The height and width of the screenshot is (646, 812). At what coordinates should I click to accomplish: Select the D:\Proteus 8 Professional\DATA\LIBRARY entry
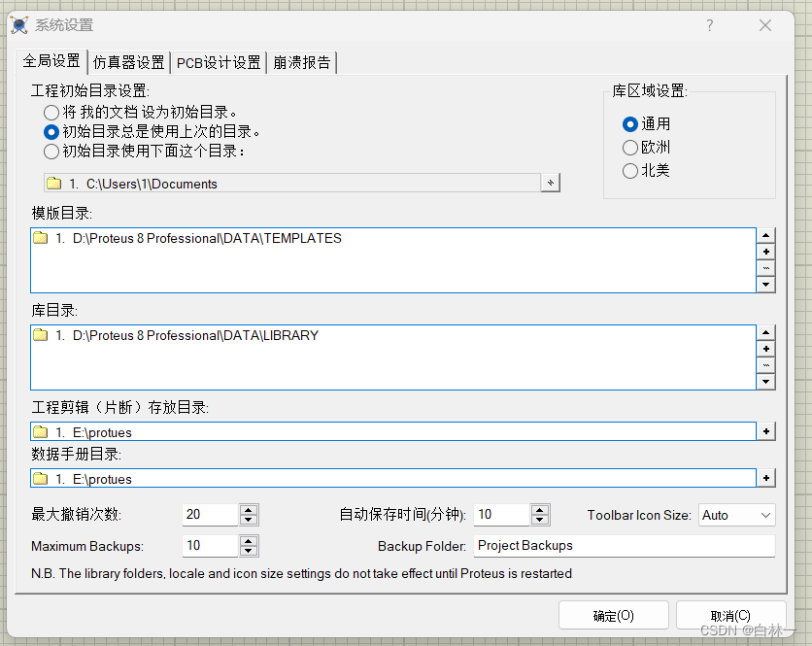pyautogui.click(x=196, y=335)
